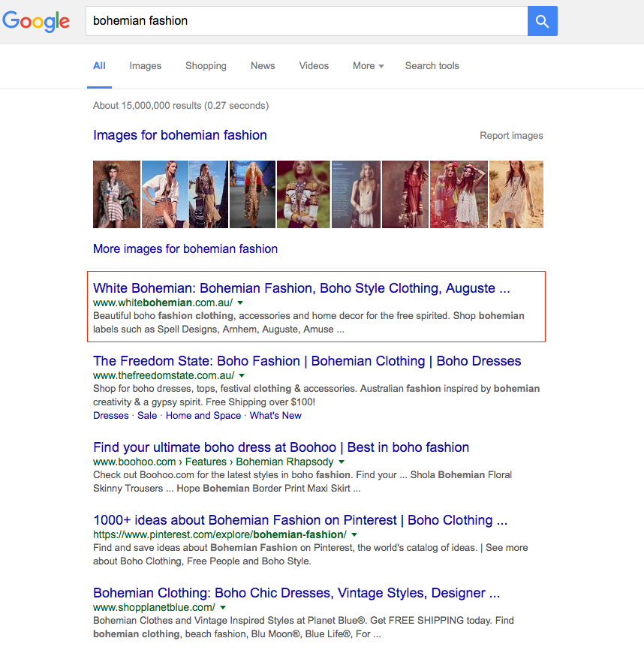Focus the search box containing 'bohemian fashion'
644x650 pixels.
click(307, 21)
